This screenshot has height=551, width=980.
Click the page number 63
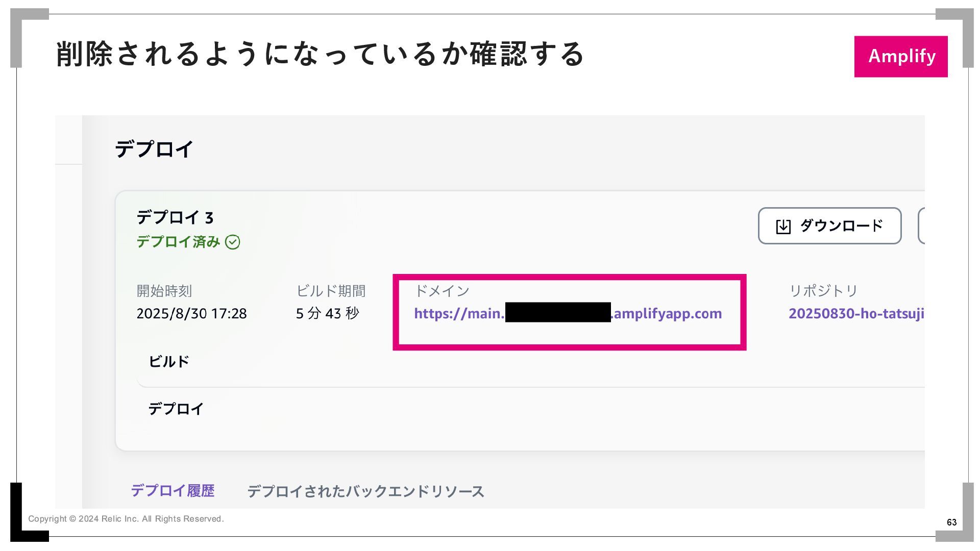tap(951, 522)
